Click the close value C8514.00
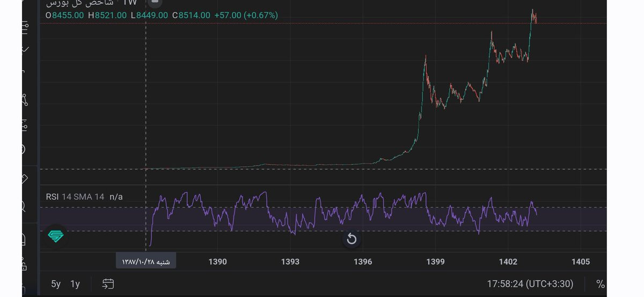 click(x=191, y=16)
